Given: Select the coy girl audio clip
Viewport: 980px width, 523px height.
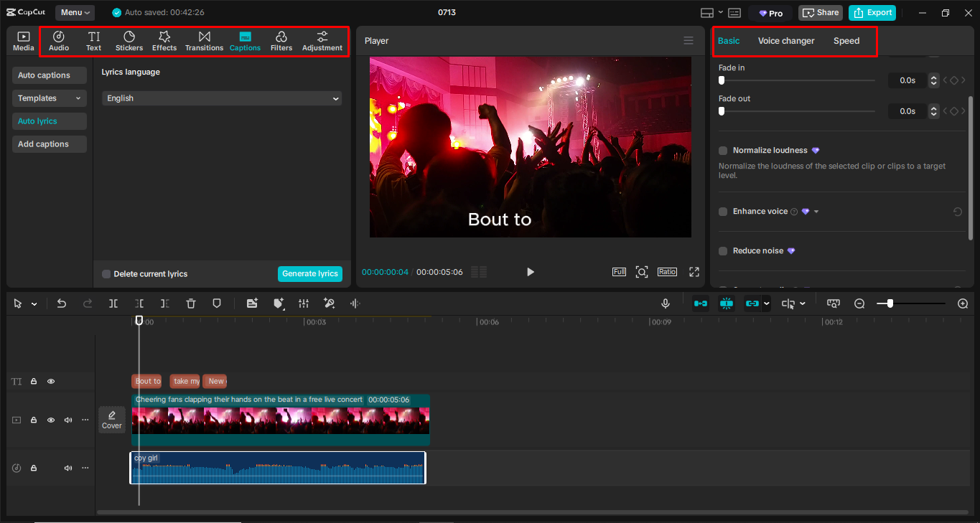Looking at the screenshot, I should coord(277,468).
